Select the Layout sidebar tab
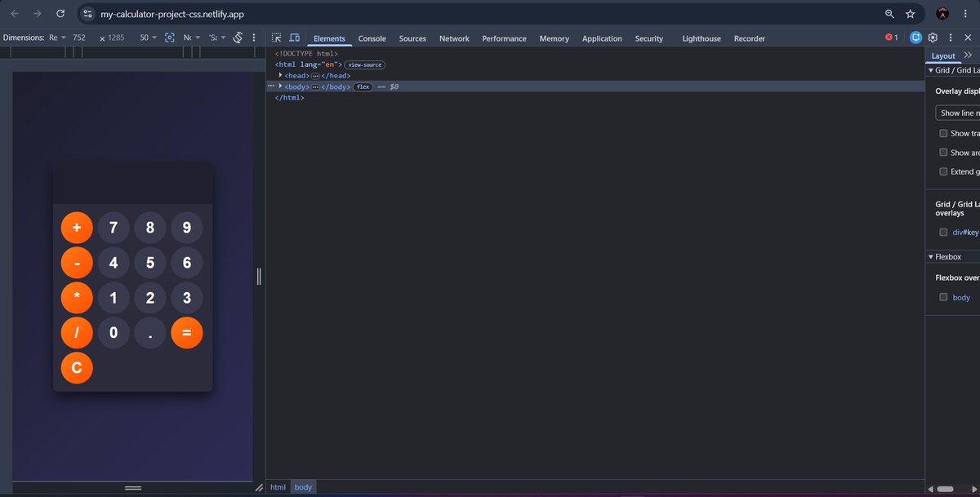The width and height of the screenshot is (980, 497). pyautogui.click(x=943, y=55)
